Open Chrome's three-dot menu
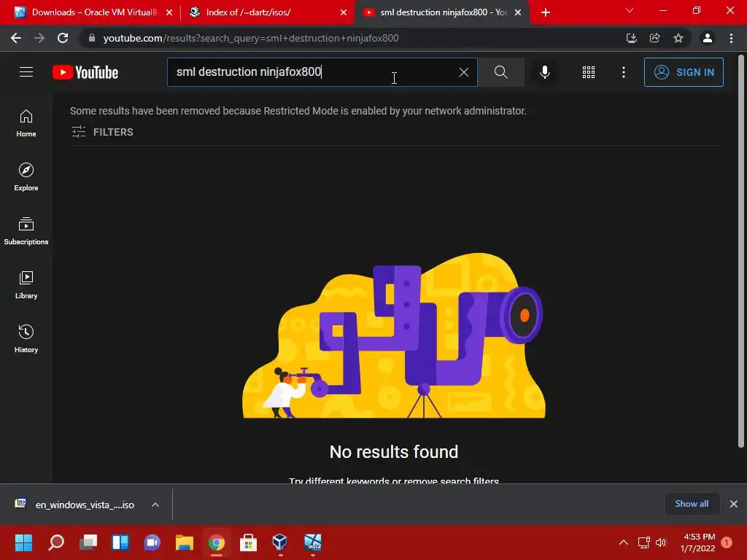Viewport: 747px width, 560px height. (731, 38)
